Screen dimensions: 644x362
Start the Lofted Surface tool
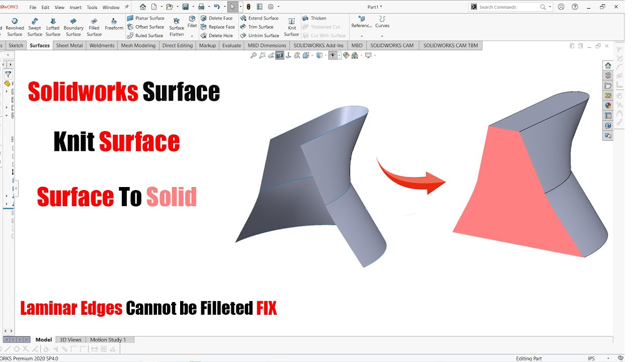[x=53, y=27]
